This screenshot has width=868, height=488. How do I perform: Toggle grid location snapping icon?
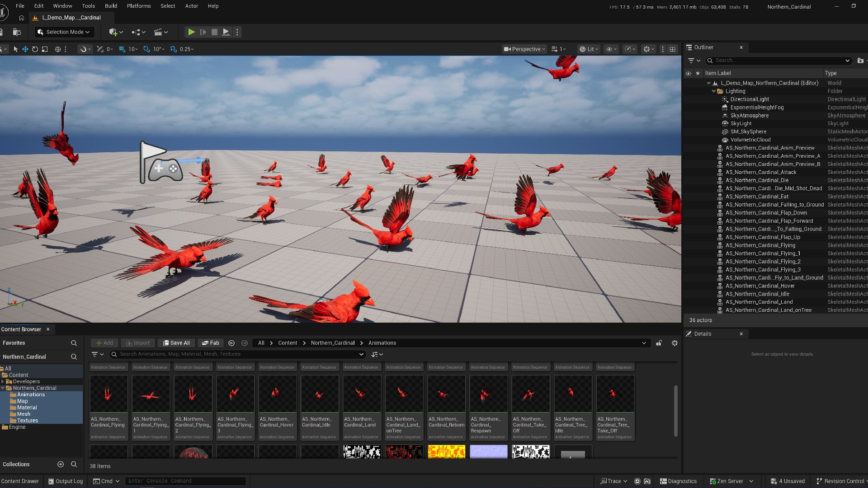(x=122, y=49)
